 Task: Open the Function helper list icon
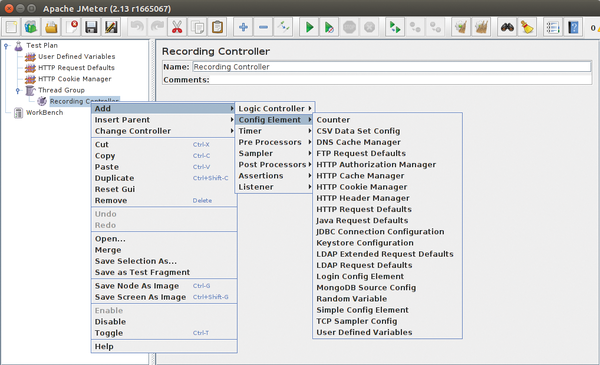(553, 27)
